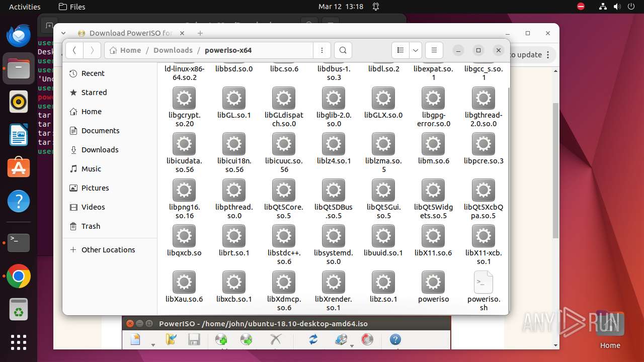Click poweriso-x64 in the path bar
Image resolution: width=644 pixels, height=362 pixels.
coord(228,50)
